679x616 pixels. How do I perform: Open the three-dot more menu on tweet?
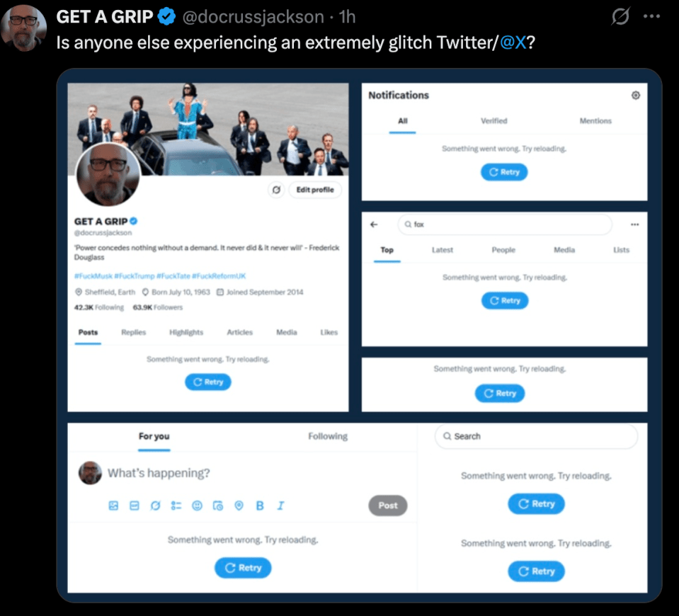[651, 16]
